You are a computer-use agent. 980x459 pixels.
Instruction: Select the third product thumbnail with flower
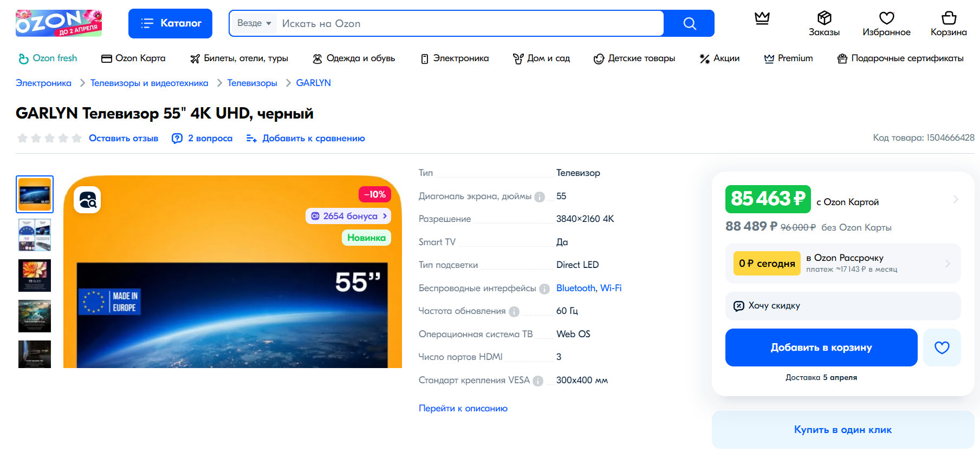click(x=35, y=275)
